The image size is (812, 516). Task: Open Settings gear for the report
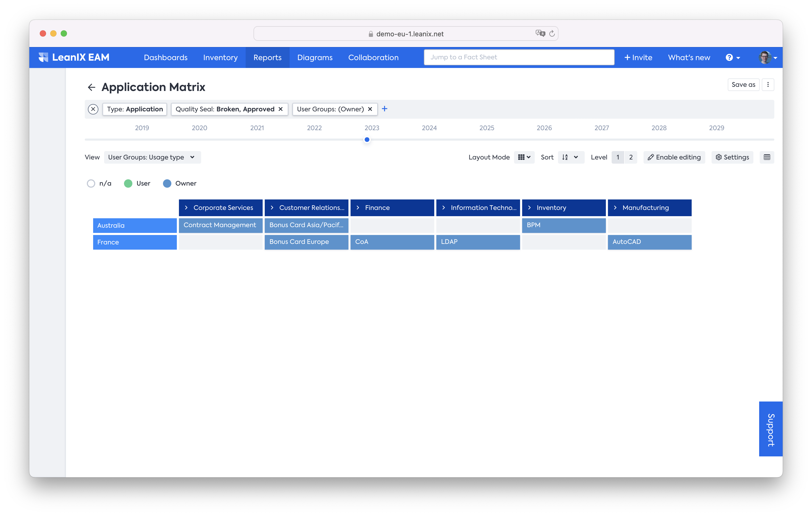tap(732, 157)
